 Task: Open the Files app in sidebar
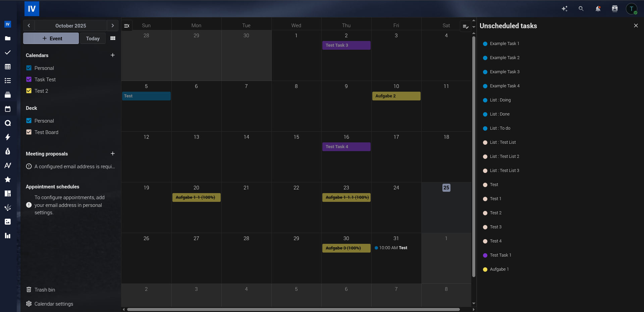tap(8, 38)
